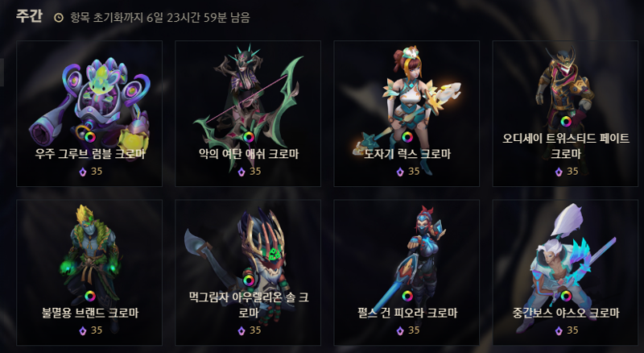Click the clock icon next to reset timer
This screenshot has width=644, height=353.
[x=59, y=18]
